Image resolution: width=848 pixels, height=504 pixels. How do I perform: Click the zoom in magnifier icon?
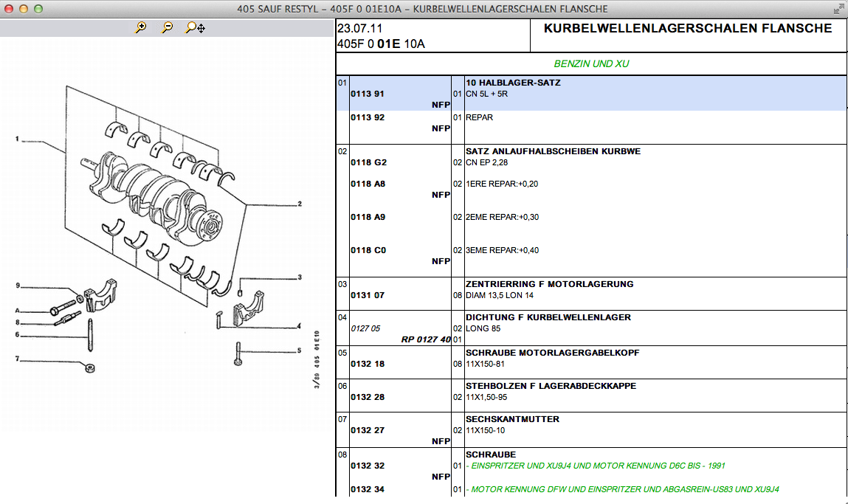[141, 28]
